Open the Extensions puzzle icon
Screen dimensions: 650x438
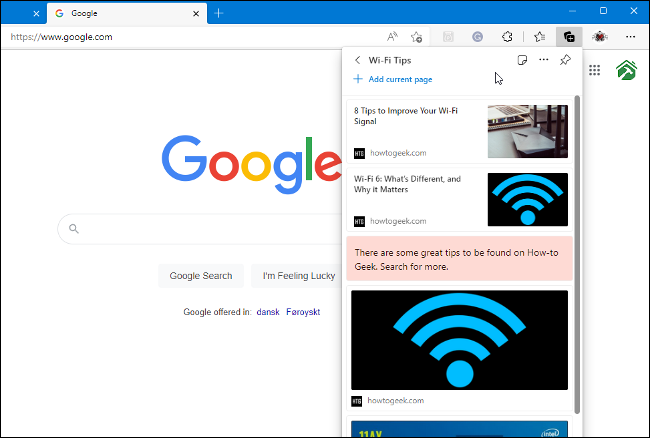coord(507,37)
